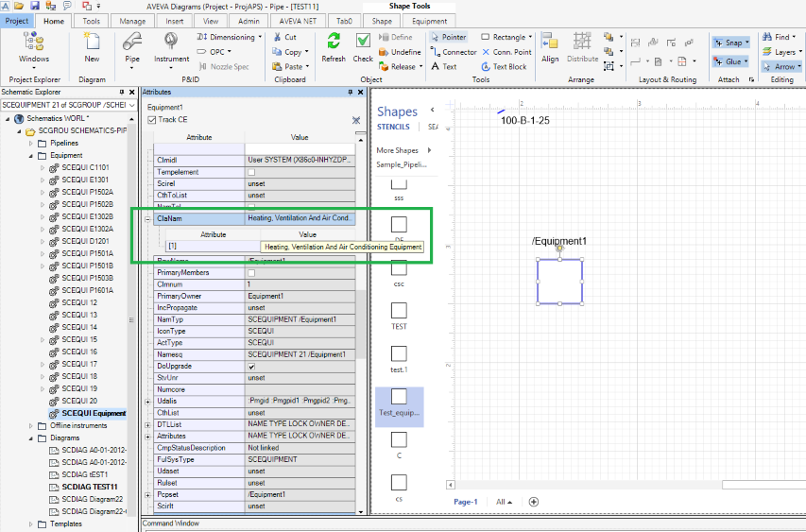Click the Pipe tool icon
This screenshot has height=532, width=806.
click(x=132, y=42)
